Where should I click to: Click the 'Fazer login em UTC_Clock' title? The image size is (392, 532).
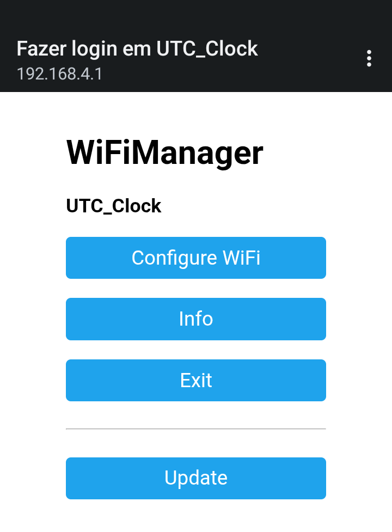tap(137, 48)
